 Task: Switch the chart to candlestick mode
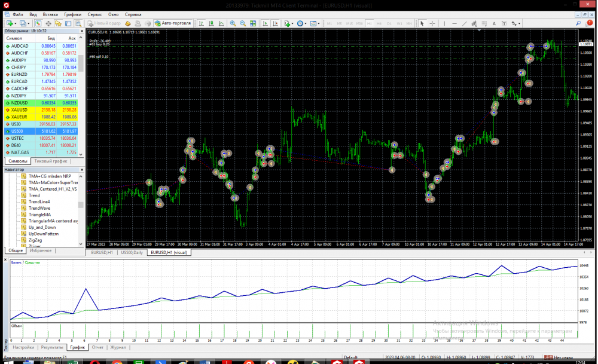coord(210,23)
